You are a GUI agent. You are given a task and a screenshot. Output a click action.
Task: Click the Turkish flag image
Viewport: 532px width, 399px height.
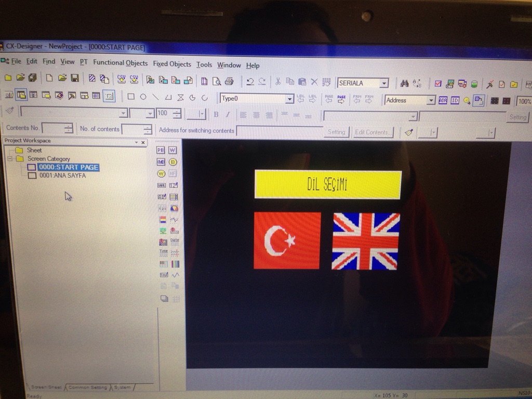click(287, 241)
